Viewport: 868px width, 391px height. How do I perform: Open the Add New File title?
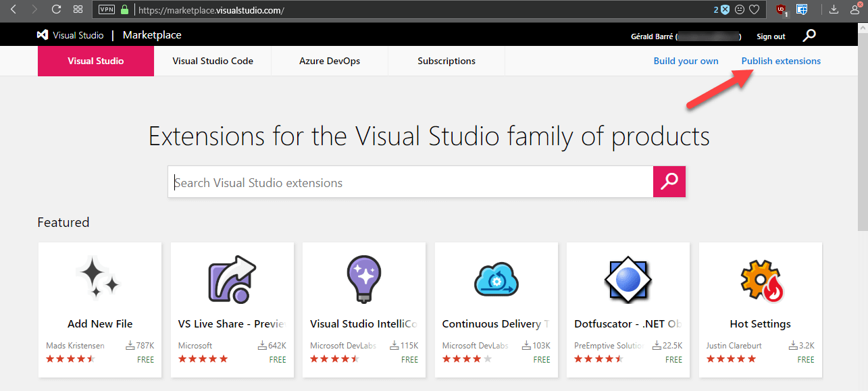100,324
